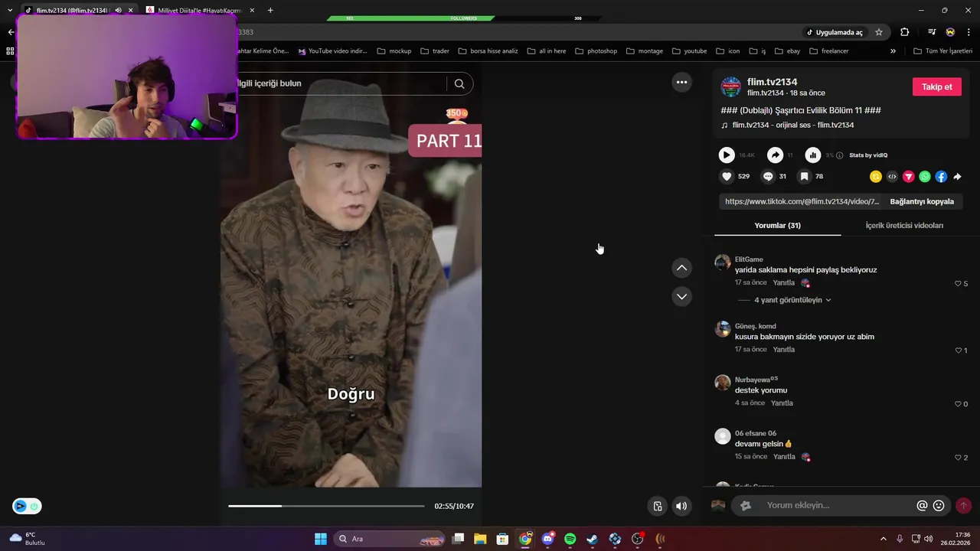Open the vidIQ bar chart stats icon
Screen dimensions: 980x551
[x=813, y=155]
